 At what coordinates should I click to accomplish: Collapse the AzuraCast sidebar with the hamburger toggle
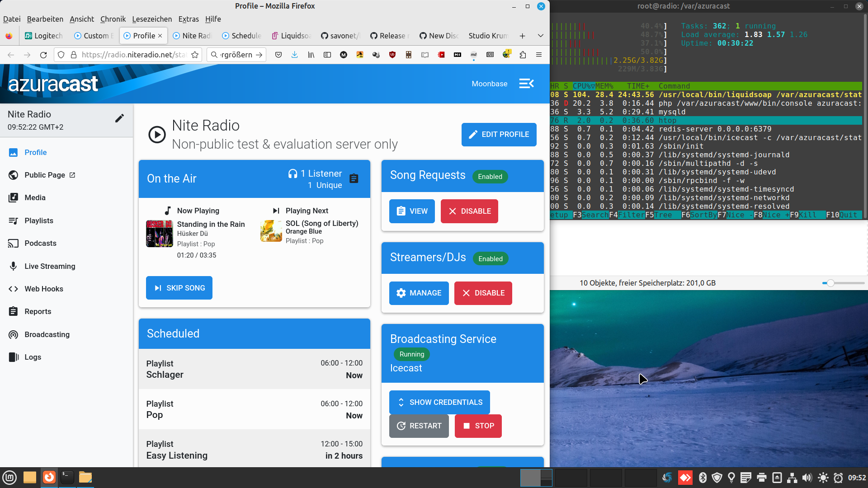pos(526,84)
